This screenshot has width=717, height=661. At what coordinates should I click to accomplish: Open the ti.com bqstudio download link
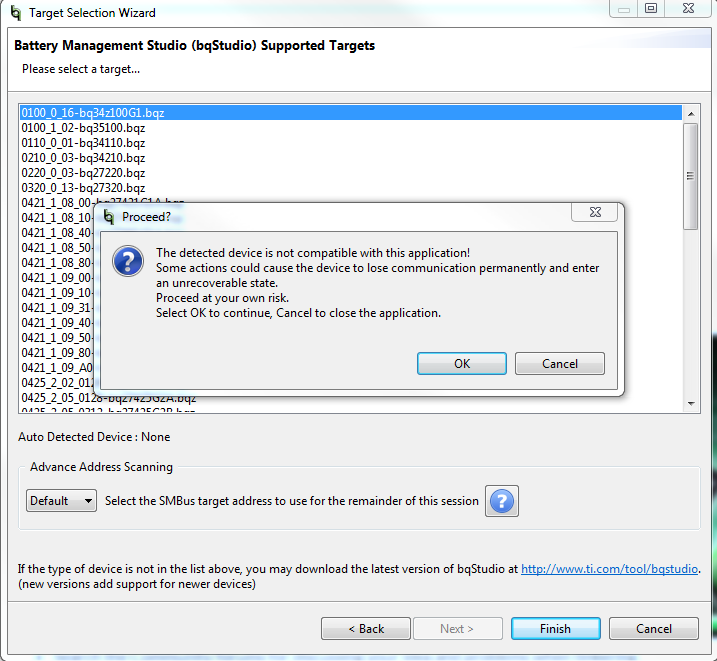click(x=609, y=569)
